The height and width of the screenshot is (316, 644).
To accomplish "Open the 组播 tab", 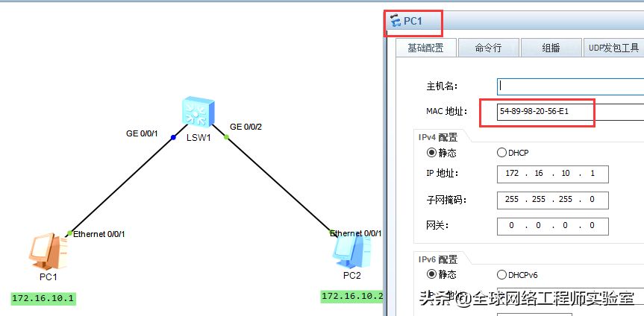I will 551,48.
